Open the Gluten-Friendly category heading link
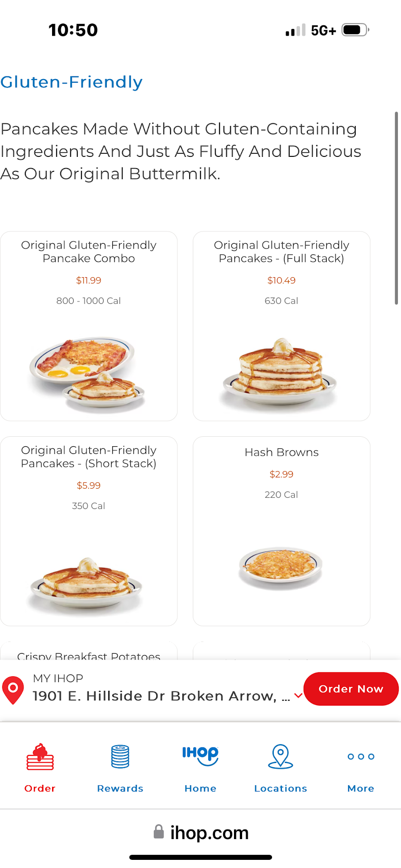 tap(72, 82)
